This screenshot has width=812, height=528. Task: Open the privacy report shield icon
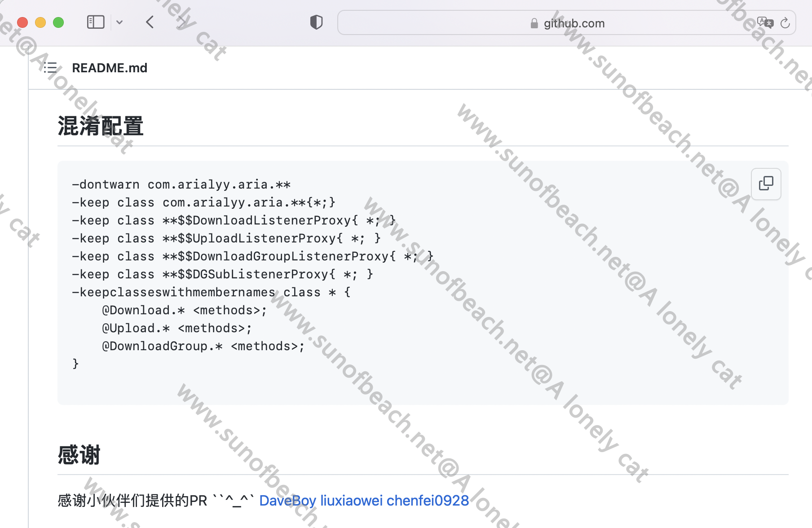316,22
